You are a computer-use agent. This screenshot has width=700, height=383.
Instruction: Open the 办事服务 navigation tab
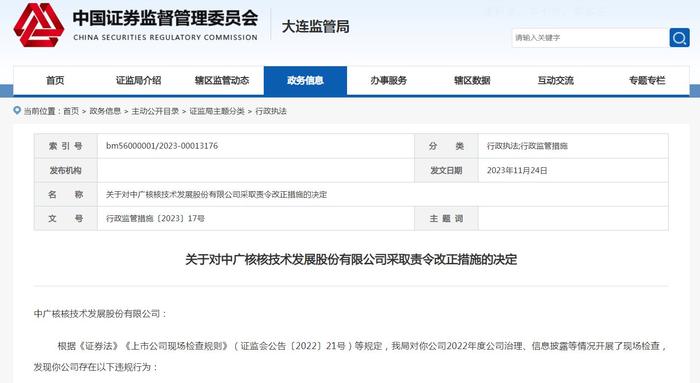click(388, 81)
